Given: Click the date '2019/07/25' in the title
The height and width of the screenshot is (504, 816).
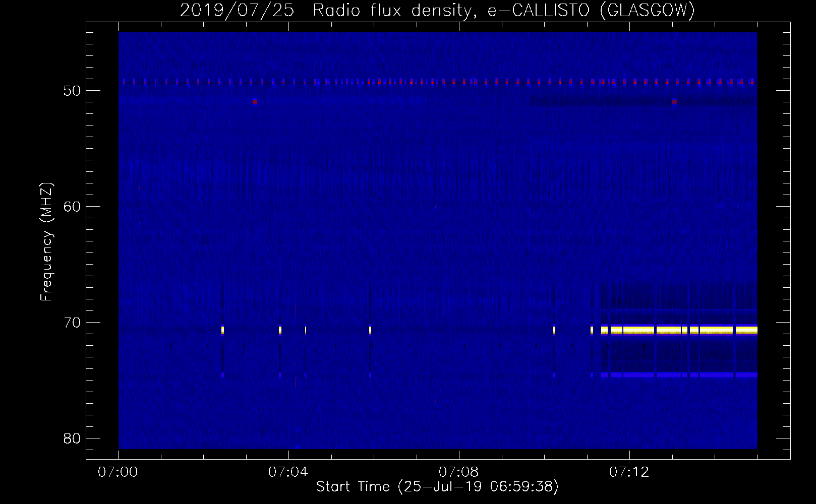Looking at the screenshot, I should pos(237,10).
